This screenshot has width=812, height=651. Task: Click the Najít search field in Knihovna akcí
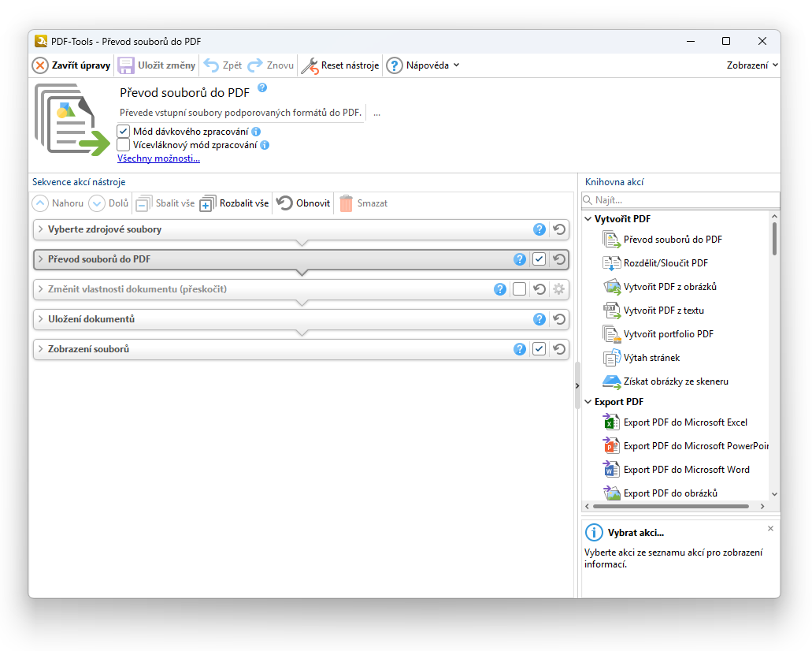(x=680, y=200)
